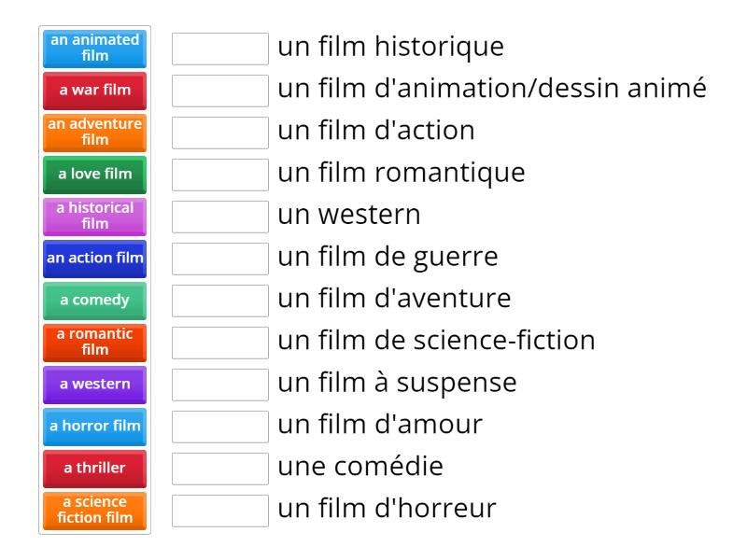Select the 'a love film' tile
The height and width of the screenshot is (560, 747).
[x=93, y=175]
